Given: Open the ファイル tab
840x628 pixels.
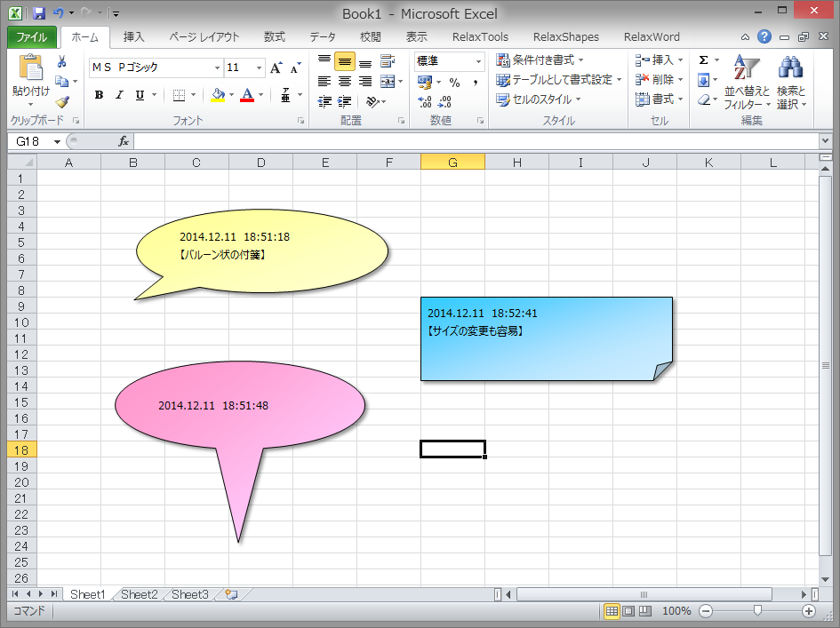Looking at the screenshot, I should tap(32, 37).
